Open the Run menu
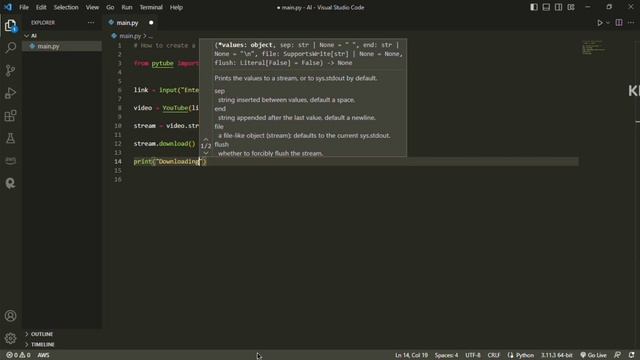The height and width of the screenshot is (360, 640). (127, 7)
